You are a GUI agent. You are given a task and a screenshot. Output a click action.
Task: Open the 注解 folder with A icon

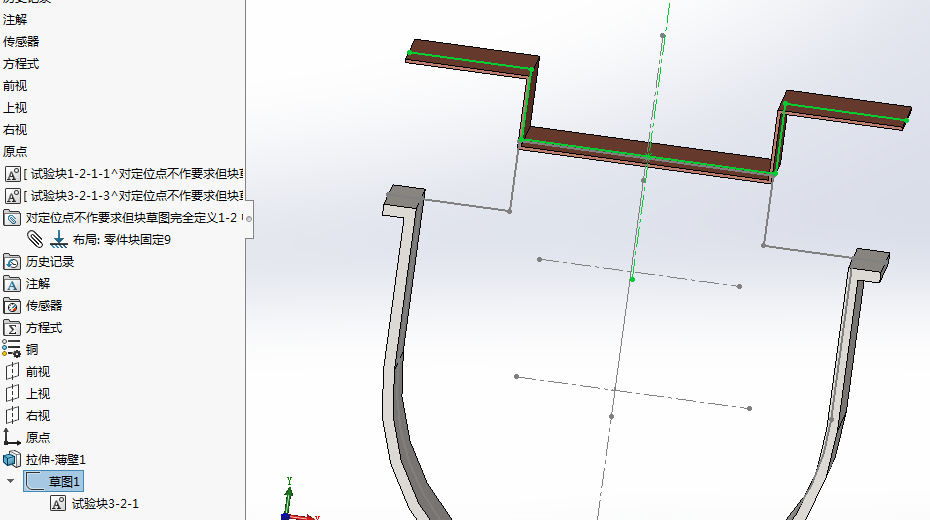(13, 284)
